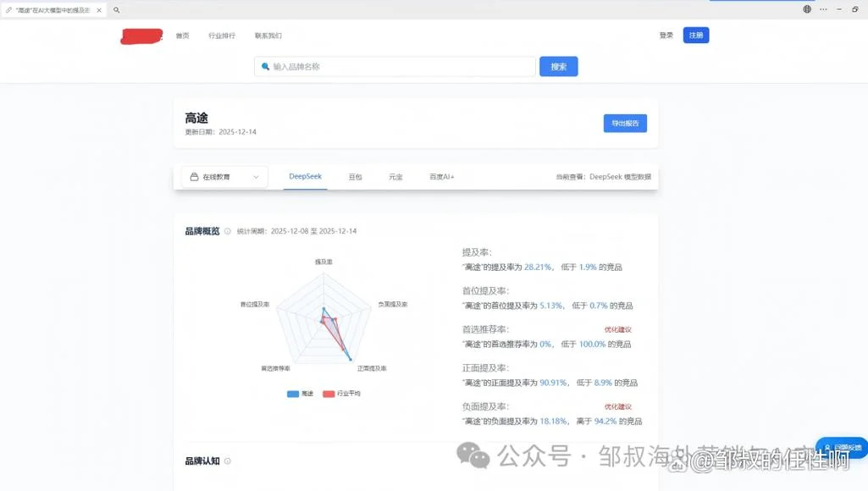The width and height of the screenshot is (868, 491).
Task: Click the search magnifier icon in browser tab bar
Action: tap(116, 10)
